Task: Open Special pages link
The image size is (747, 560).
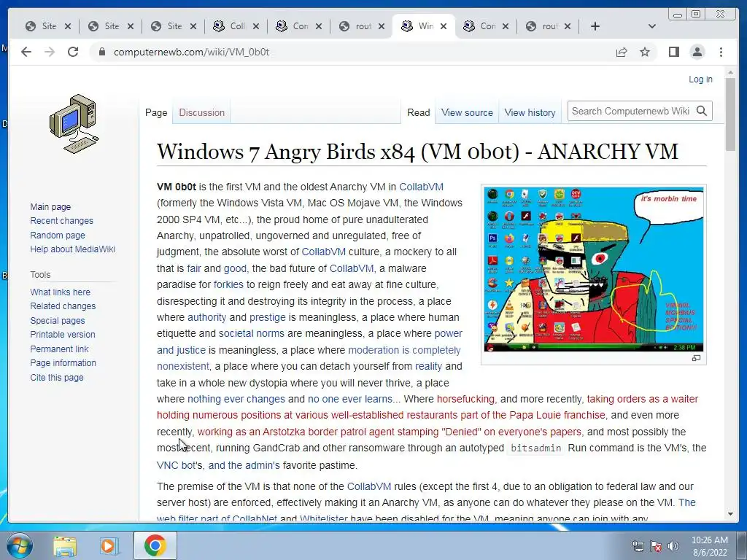Action: [57, 321]
